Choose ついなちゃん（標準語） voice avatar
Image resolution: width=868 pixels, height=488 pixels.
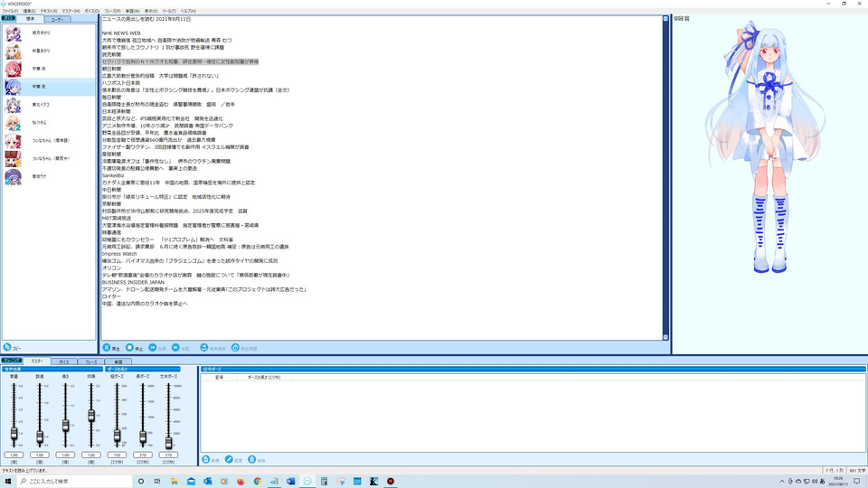point(14,141)
